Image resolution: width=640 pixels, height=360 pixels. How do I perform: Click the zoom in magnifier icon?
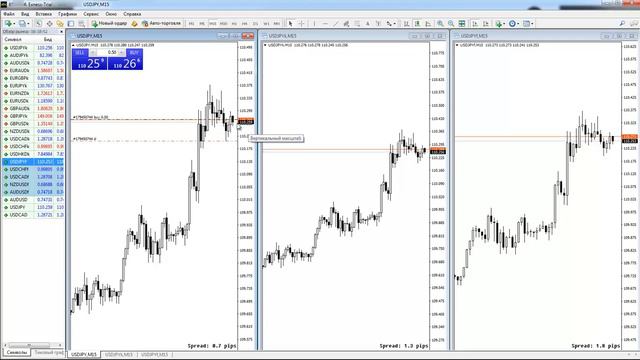440,24
